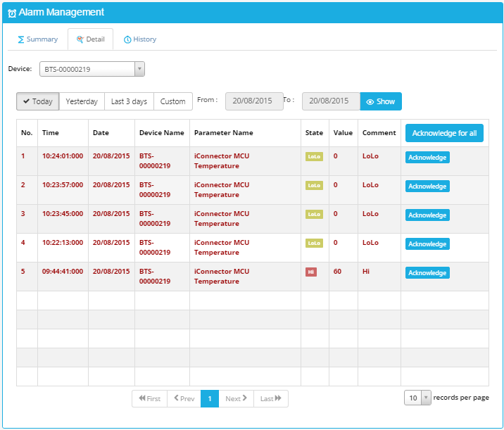The width and height of the screenshot is (504, 430).
Task: Select the Yesterday date filter
Action: pos(82,101)
